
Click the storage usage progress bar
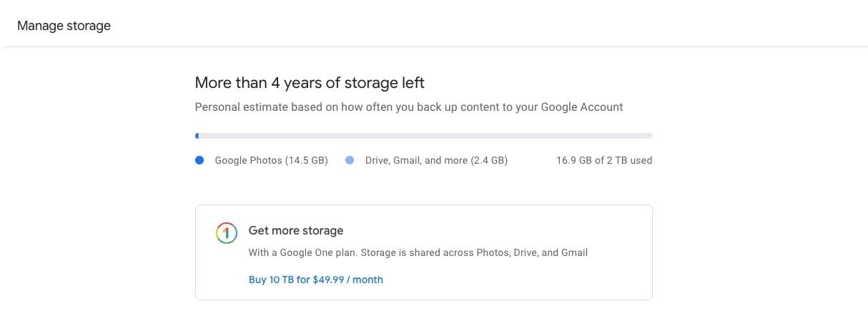pyautogui.click(x=423, y=135)
